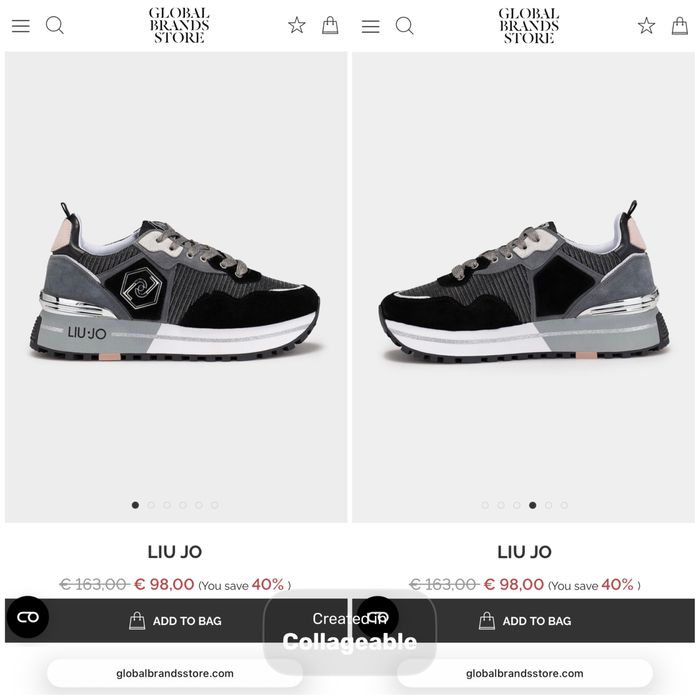Screen dimensions: 700x700
Task: Select first carousel dot on left product image
Action: 135,505
